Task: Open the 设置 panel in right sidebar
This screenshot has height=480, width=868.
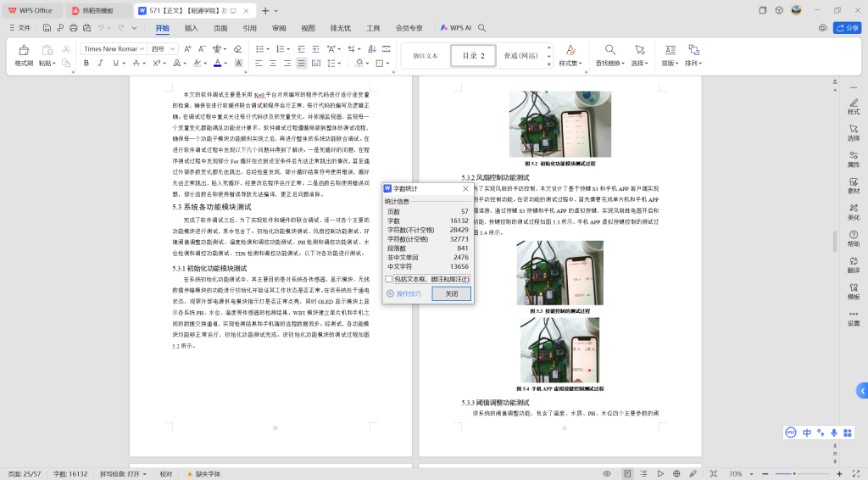Action: (854, 318)
